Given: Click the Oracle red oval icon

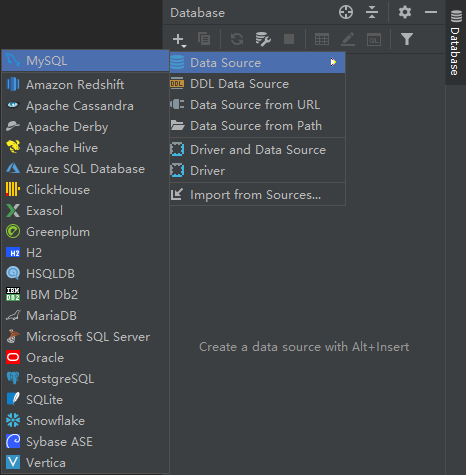Looking at the screenshot, I should click(x=13, y=357).
